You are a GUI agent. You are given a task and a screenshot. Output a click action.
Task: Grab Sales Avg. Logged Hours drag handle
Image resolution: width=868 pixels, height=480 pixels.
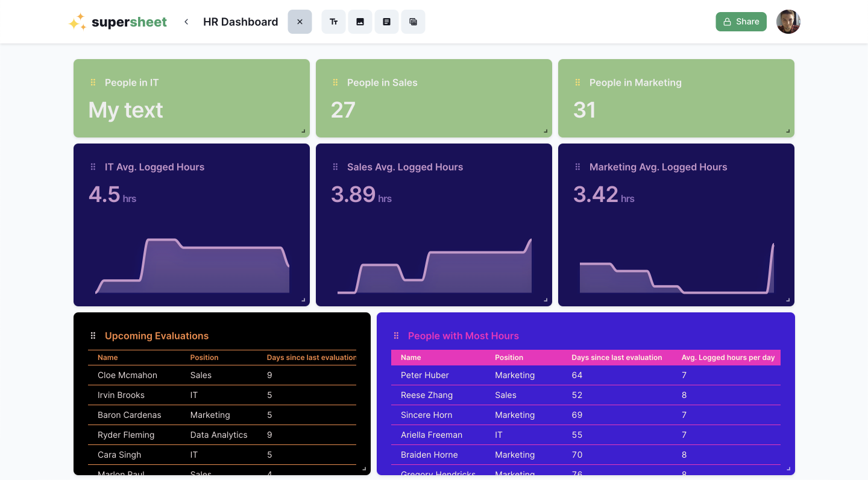[x=335, y=167]
